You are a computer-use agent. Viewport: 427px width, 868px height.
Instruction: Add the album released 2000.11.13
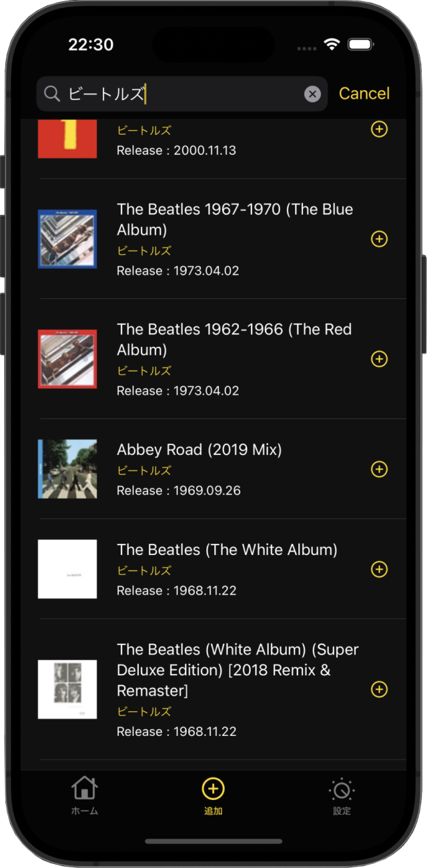tap(379, 129)
